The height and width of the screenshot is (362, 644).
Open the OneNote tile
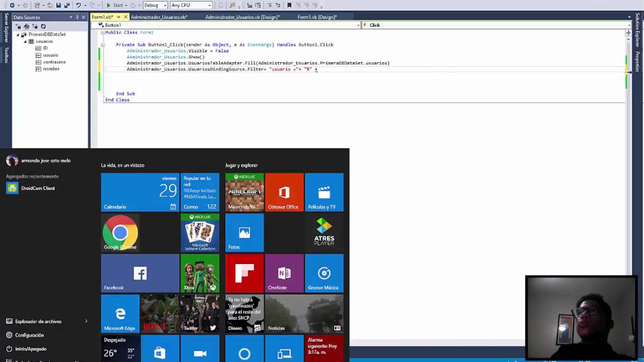(284, 273)
